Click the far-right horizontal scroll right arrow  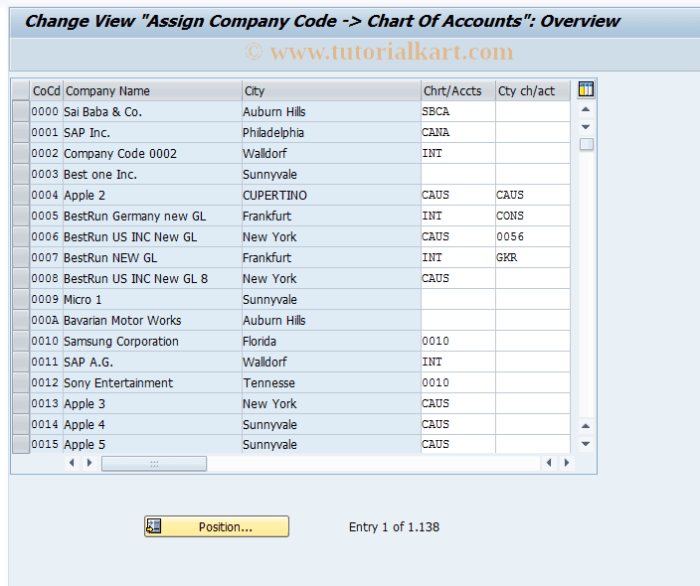click(x=567, y=463)
